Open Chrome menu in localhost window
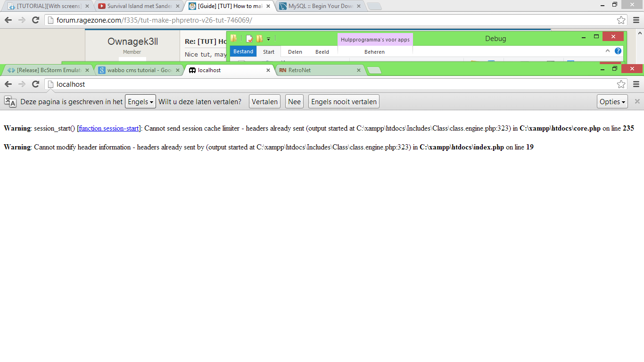 [636, 84]
